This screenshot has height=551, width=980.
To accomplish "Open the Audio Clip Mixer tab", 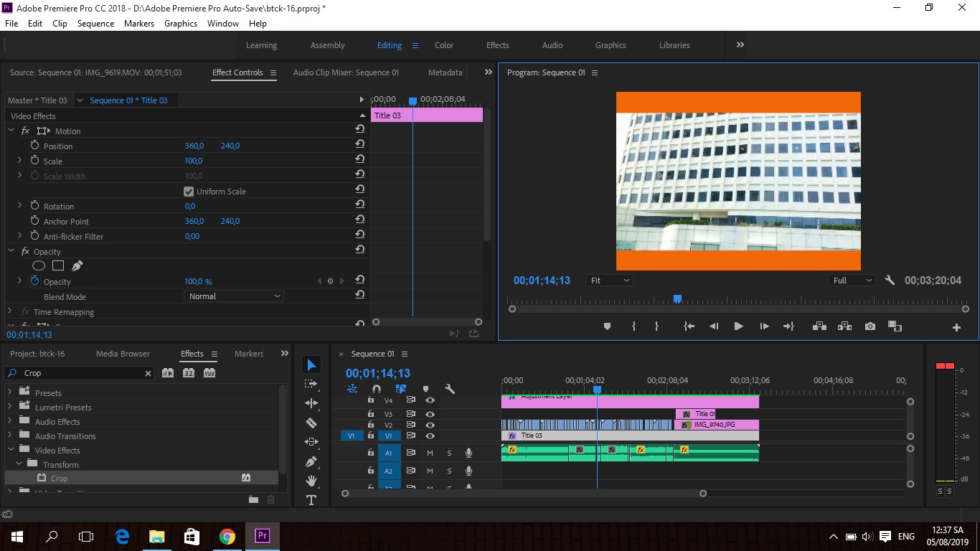I will coord(346,72).
